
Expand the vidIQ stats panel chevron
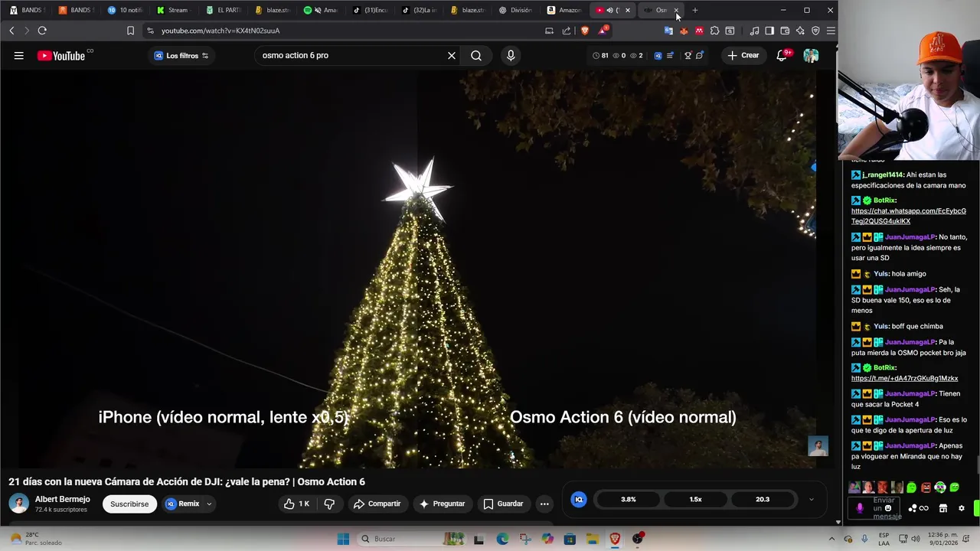coord(812,500)
